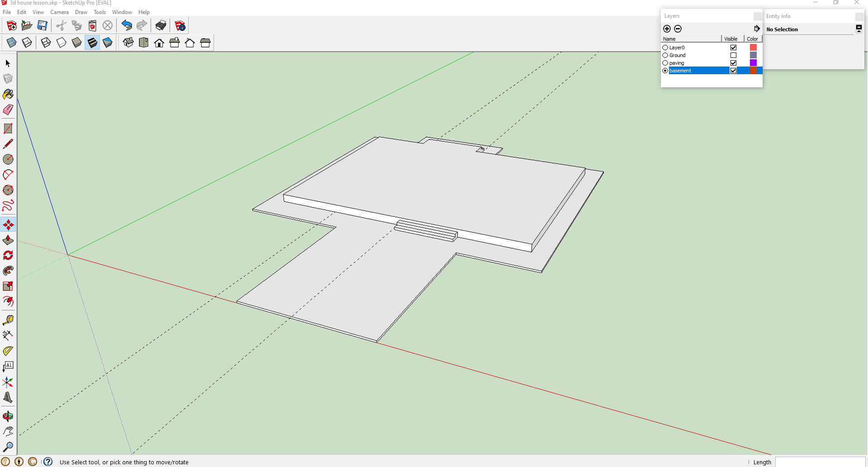Select the Axes tool
Image resolution: width=868 pixels, height=467 pixels.
[x=8, y=382]
